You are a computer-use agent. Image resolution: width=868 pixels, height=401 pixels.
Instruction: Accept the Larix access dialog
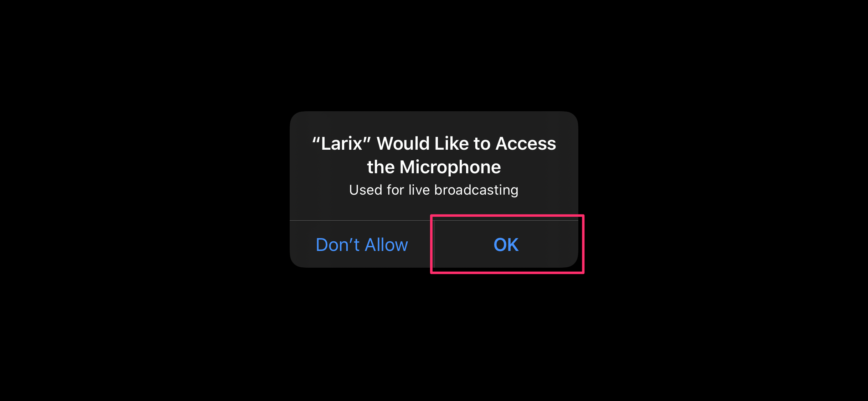[506, 244]
